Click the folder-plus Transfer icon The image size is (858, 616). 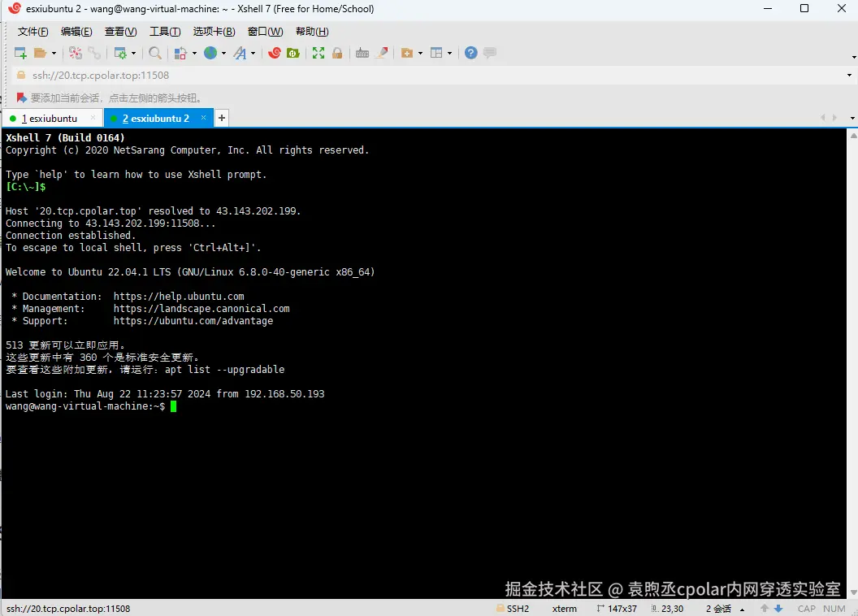pyautogui.click(x=406, y=53)
